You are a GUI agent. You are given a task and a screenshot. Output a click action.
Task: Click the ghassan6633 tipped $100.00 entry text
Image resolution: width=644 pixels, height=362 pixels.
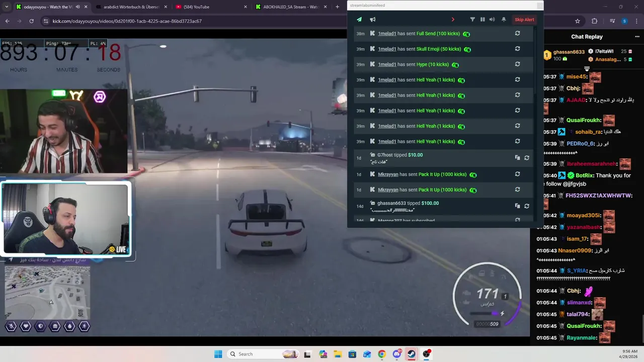click(408, 203)
